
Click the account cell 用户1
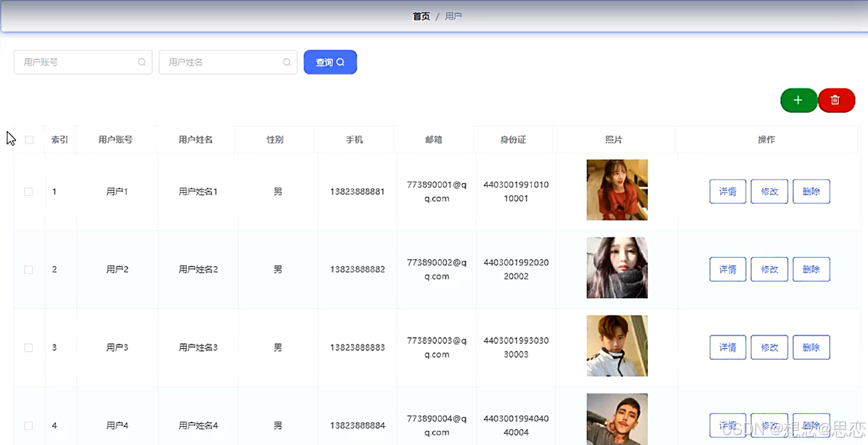(x=118, y=192)
